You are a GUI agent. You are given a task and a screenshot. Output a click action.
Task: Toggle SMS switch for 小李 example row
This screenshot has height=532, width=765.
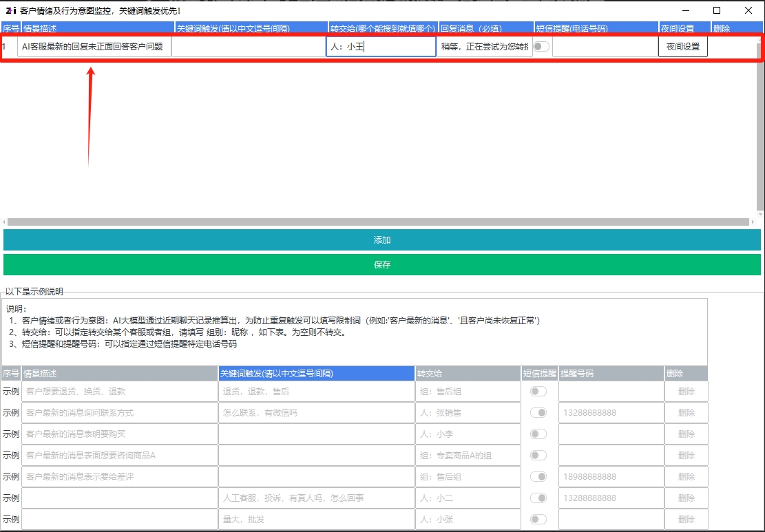click(x=538, y=434)
